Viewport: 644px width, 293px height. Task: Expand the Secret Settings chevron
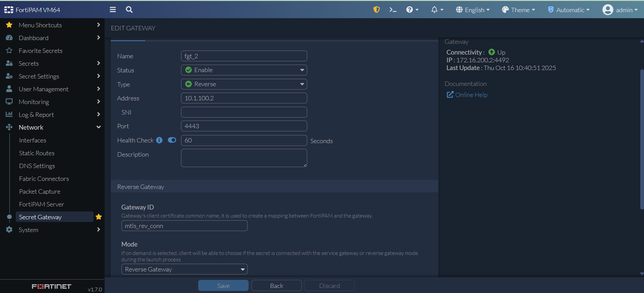(x=99, y=76)
